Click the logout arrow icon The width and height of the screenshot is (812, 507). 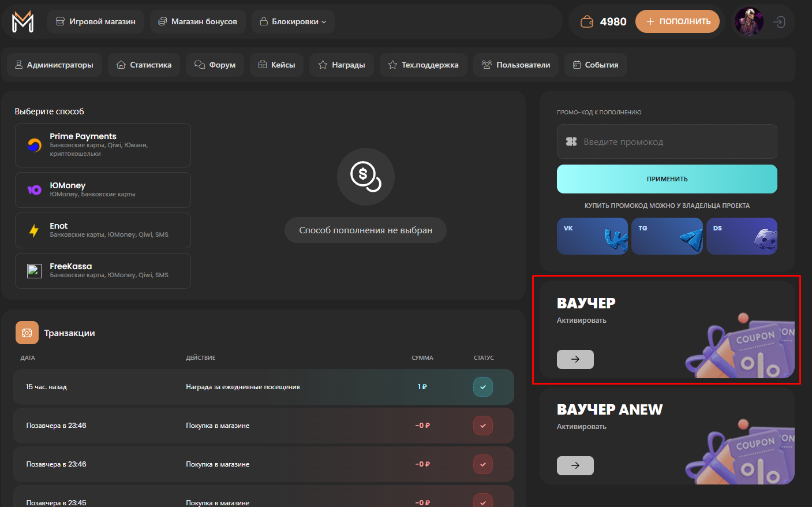[x=779, y=22]
